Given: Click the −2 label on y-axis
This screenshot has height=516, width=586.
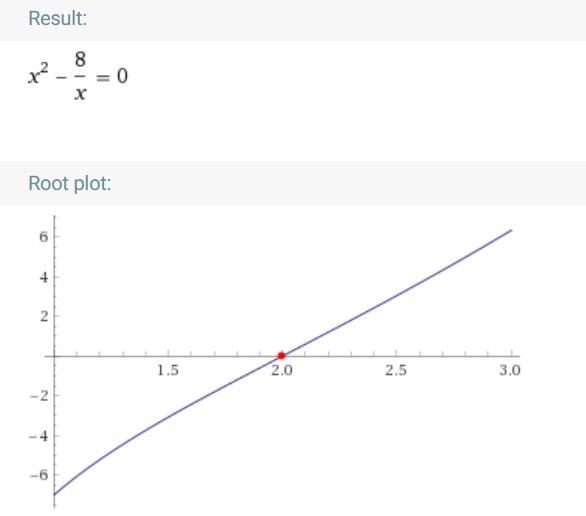Looking at the screenshot, I should pos(39,396).
